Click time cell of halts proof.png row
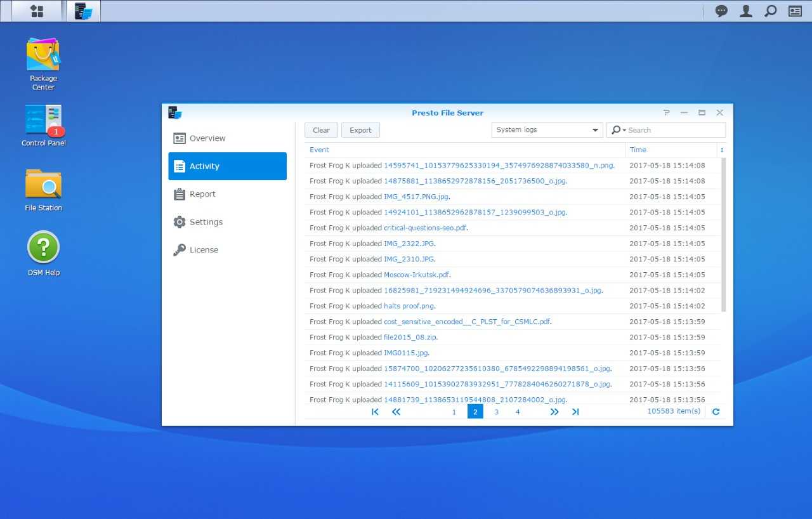 (671, 306)
